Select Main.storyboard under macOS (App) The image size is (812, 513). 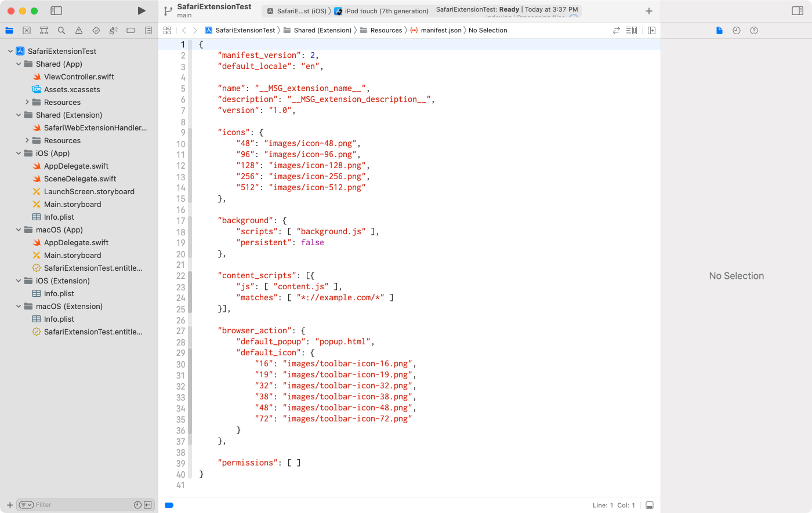72,255
